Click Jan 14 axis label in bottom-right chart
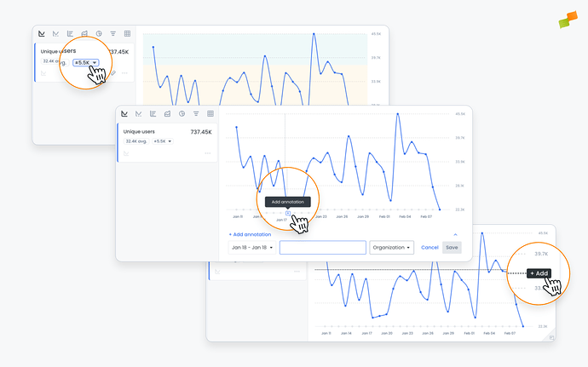 [x=346, y=333]
